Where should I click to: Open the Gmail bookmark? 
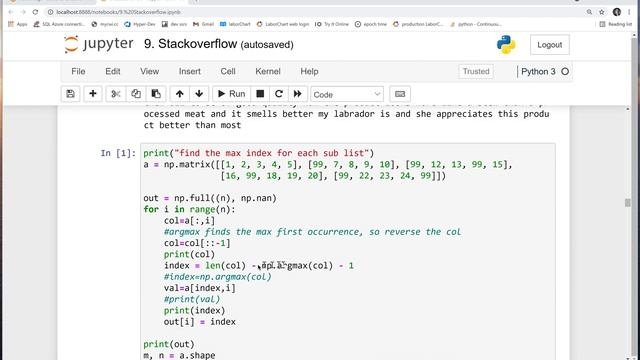click(x=203, y=24)
